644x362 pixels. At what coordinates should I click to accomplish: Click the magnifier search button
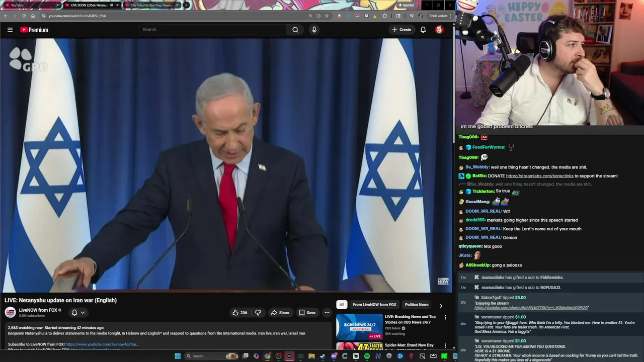pos(295,30)
